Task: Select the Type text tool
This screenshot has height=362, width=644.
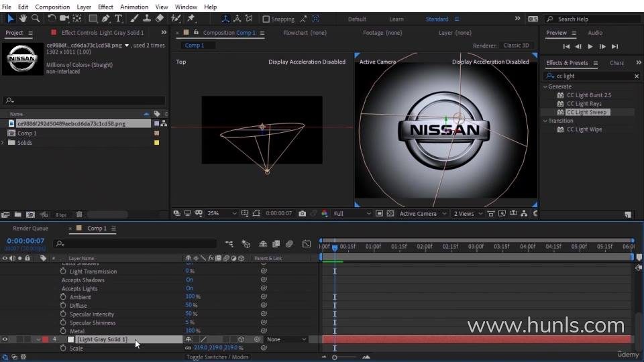Action: click(x=118, y=19)
